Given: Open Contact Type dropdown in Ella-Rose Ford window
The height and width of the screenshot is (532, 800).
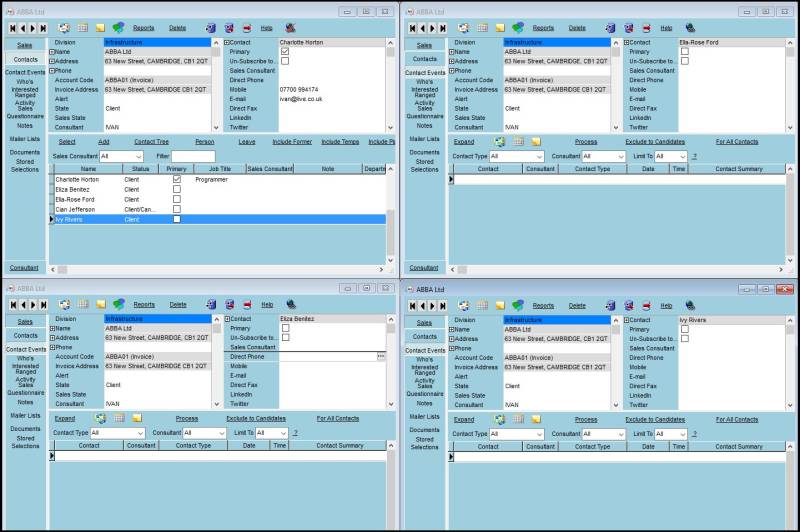Looking at the screenshot, I should tap(539, 156).
